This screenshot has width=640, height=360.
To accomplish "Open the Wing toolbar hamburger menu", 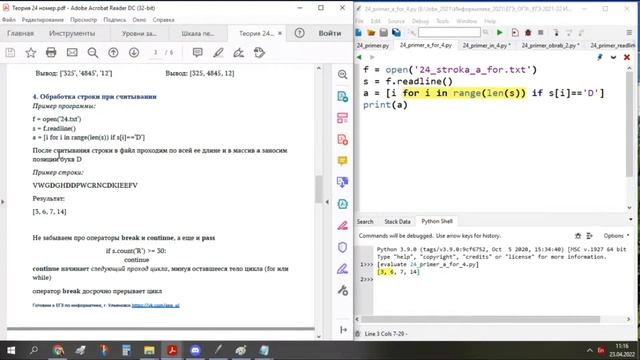I will coord(629,33).
